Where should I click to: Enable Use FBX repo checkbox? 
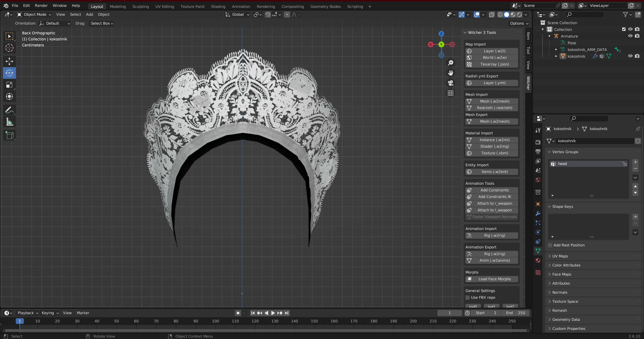pyautogui.click(x=468, y=298)
